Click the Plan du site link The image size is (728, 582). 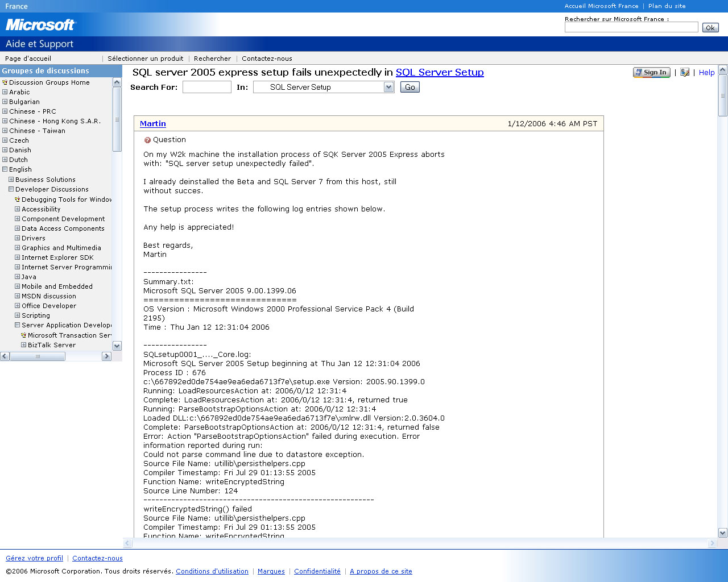click(667, 6)
